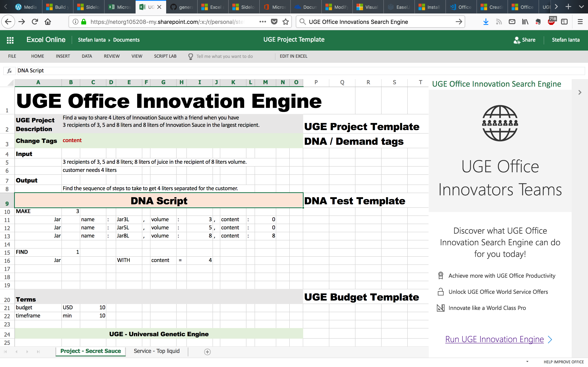This screenshot has height=367, width=588.
Task: List all tabs dropdown arrow
Action: point(581,7)
